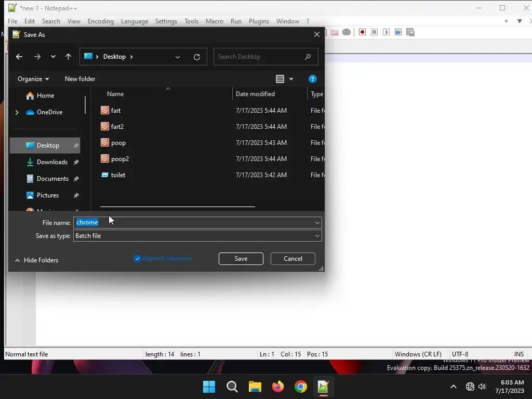Open the Save As help icon

[312, 79]
